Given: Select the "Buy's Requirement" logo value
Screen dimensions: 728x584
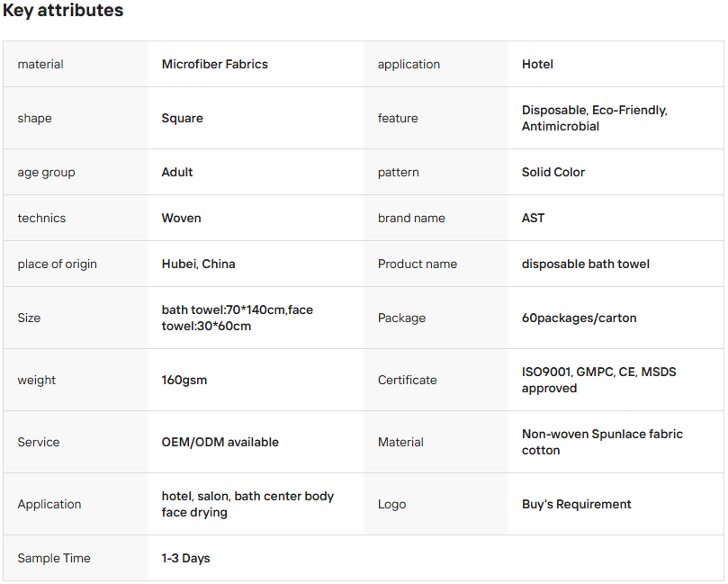Looking at the screenshot, I should [x=576, y=504].
